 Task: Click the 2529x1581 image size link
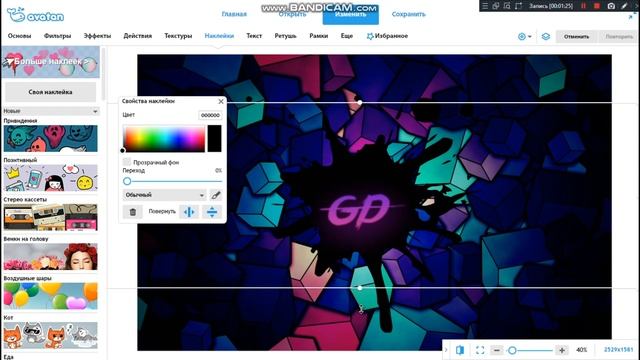(x=618, y=350)
